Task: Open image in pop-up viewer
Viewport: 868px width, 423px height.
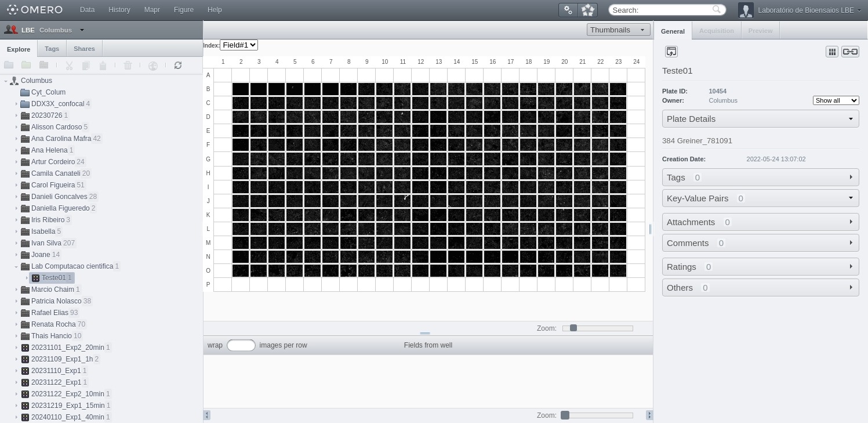Action: pos(671,51)
